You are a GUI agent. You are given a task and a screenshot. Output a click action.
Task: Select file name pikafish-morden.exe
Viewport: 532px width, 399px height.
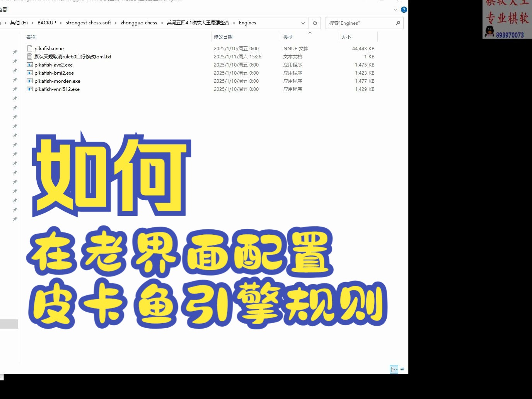tap(57, 81)
